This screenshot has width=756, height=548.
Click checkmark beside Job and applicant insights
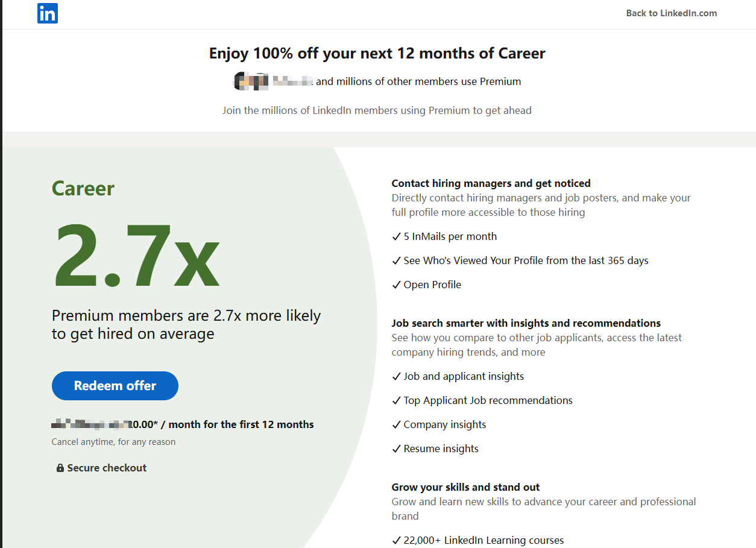click(x=396, y=377)
